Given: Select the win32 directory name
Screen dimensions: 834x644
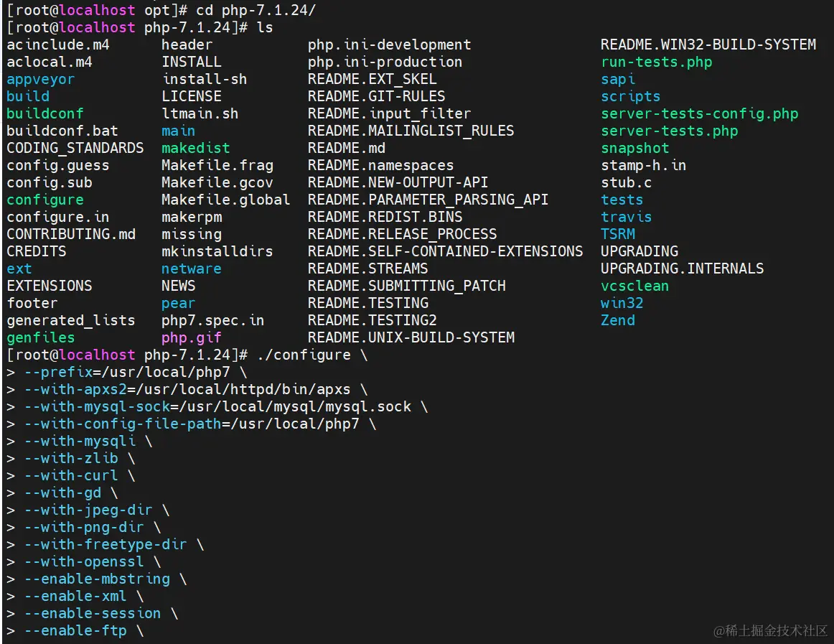Looking at the screenshot, I should tap(622, 303).
